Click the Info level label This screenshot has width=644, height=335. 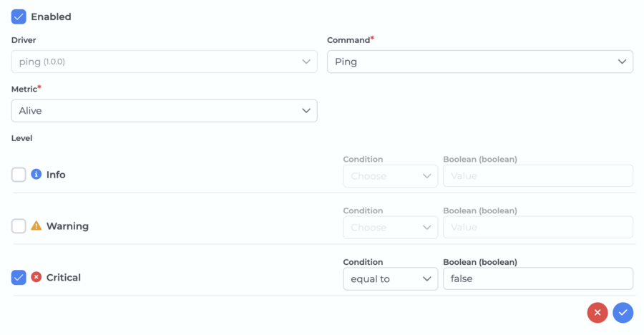coord(56,175)
